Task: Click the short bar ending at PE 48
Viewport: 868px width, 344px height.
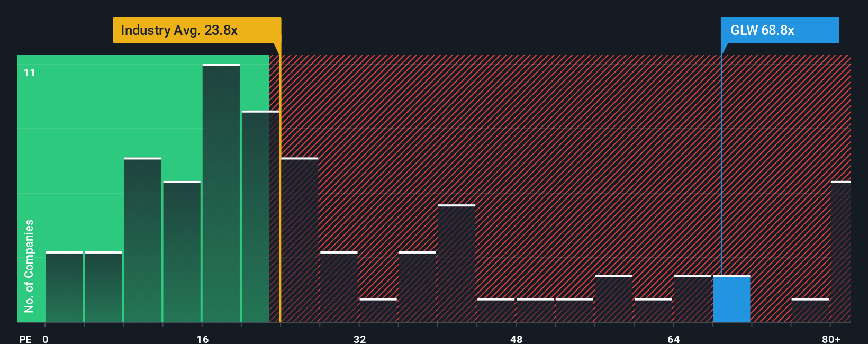Action: pos(496,310)
